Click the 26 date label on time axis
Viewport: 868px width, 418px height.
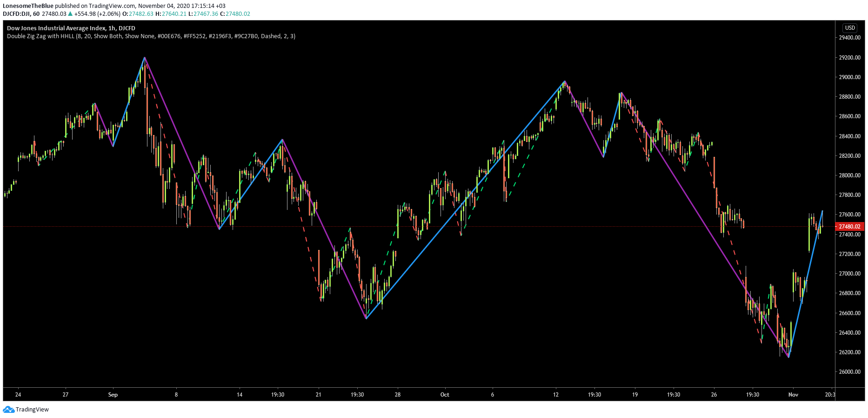(x=714, y=395)
